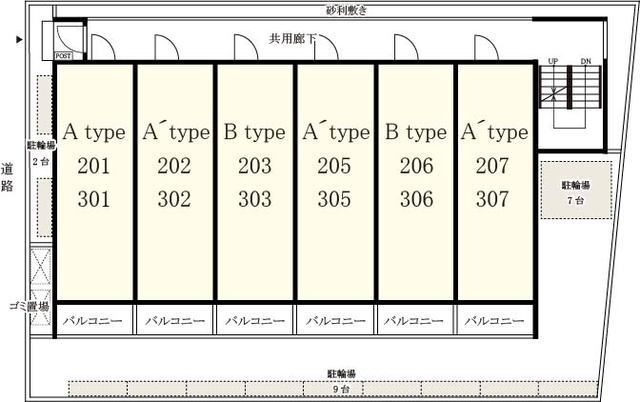Viewport: 640px width, 402px height.
Task: Click the A´ type label above 205
Action: (x=336, y=131)
